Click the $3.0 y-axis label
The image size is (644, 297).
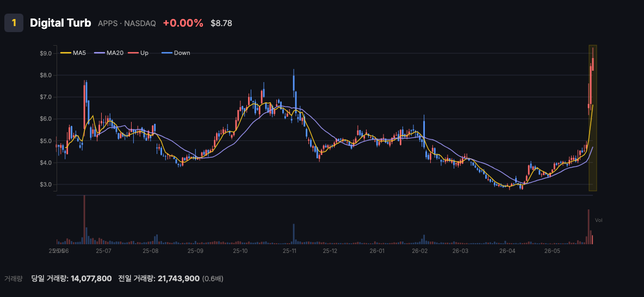45,184
